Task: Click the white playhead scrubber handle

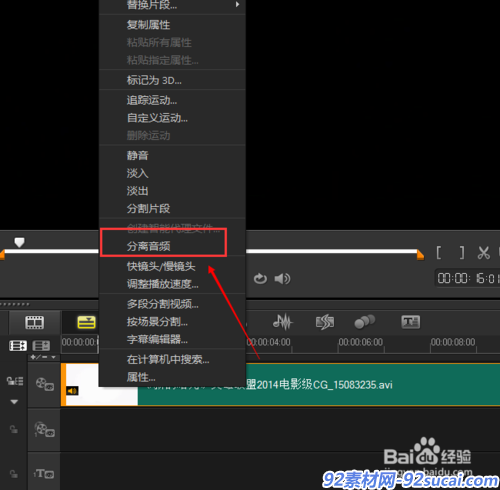Action: click(x=19, y=242)
